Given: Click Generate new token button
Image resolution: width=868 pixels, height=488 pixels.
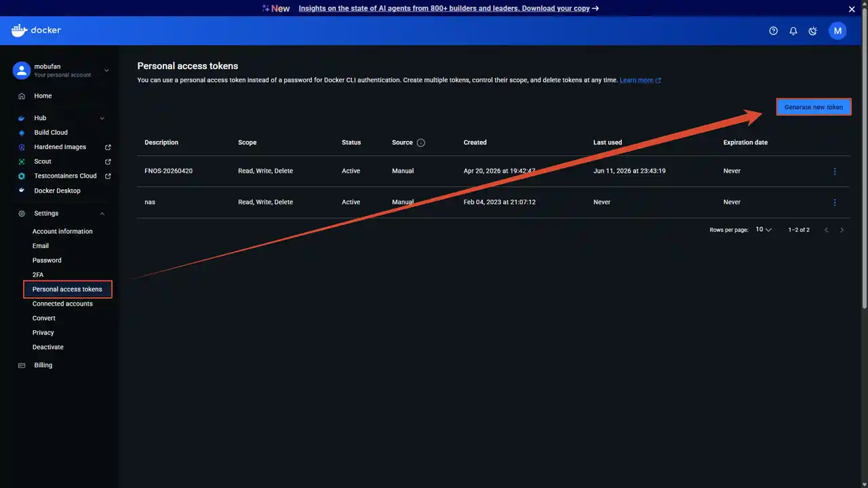Looking at the screenshot, I should point(814,107).
